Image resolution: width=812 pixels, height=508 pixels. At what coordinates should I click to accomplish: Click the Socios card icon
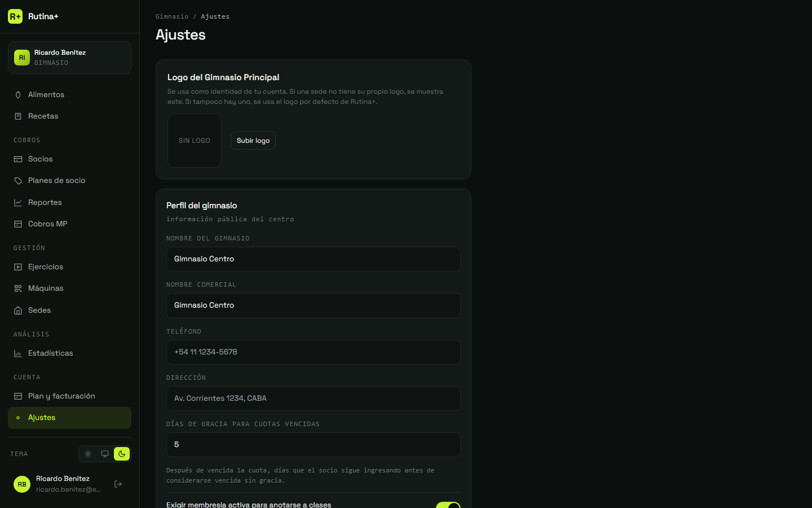click(x=18, y=159)
